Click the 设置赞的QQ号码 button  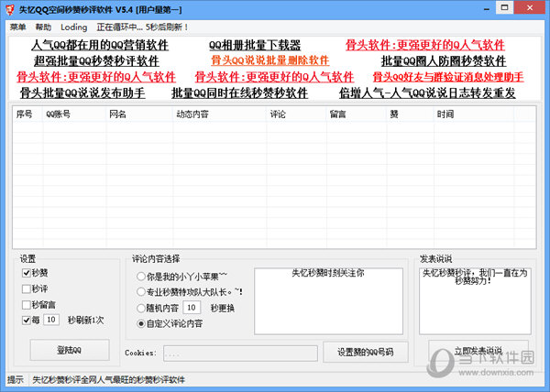[x=366, y=352]
